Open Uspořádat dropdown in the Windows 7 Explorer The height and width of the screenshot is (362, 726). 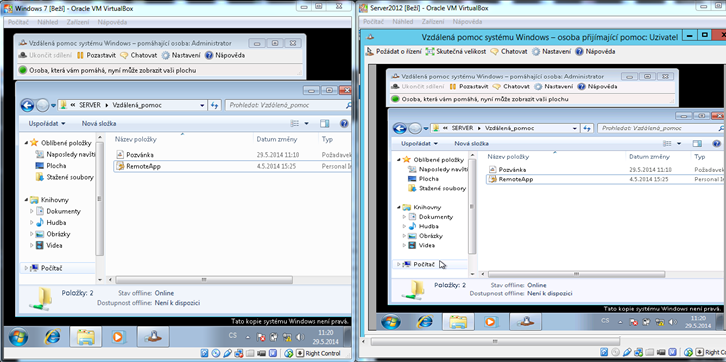tap(47, 124)
